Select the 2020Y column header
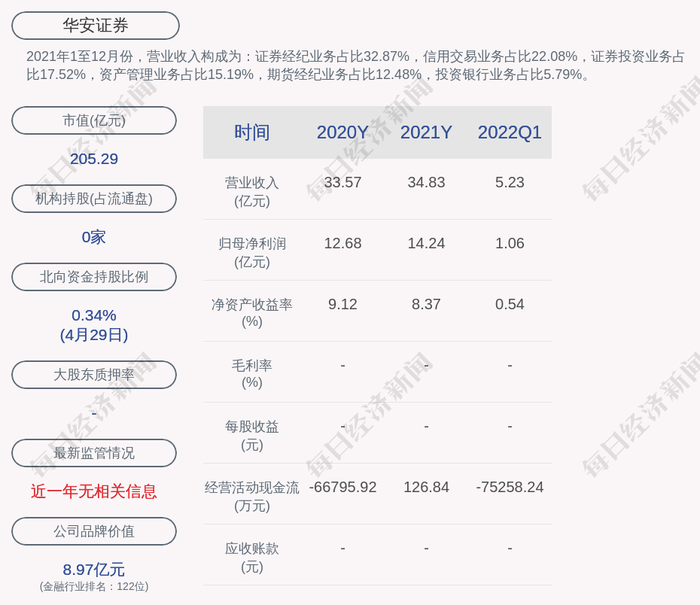 coord(342,132)
